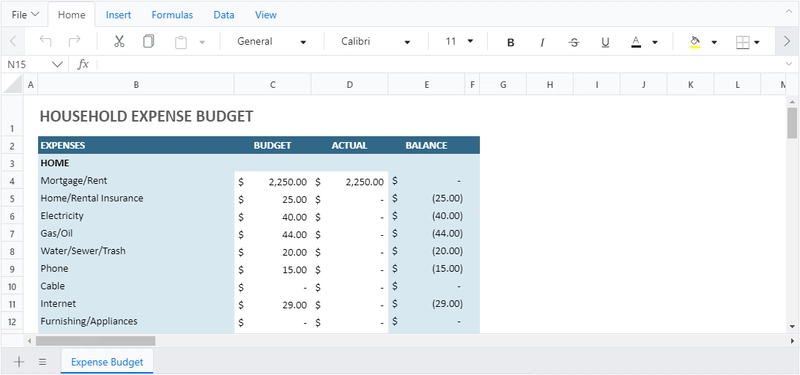Image resolution: width=800 pixels, height=375 pixels.
Task: Click the horizontal scrollbar left arrow
Action: [30, 341]
